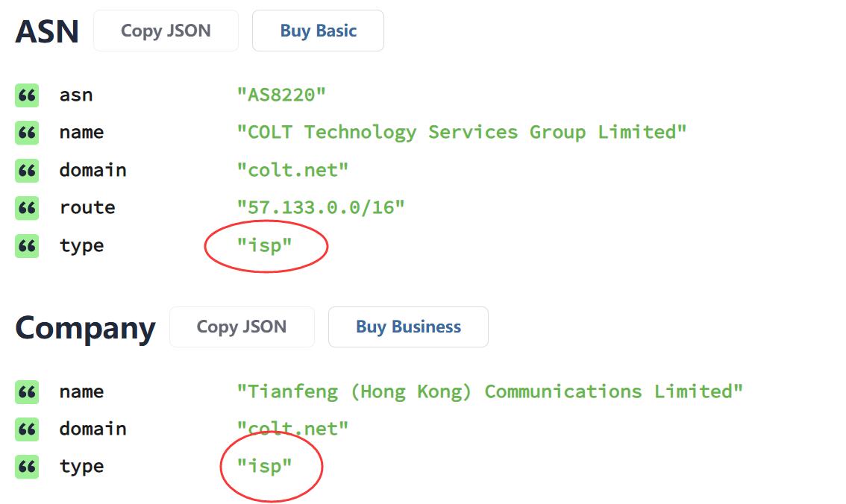
Task: Click the quote icon beside ASN name
Action: click(x=27, y=133)
